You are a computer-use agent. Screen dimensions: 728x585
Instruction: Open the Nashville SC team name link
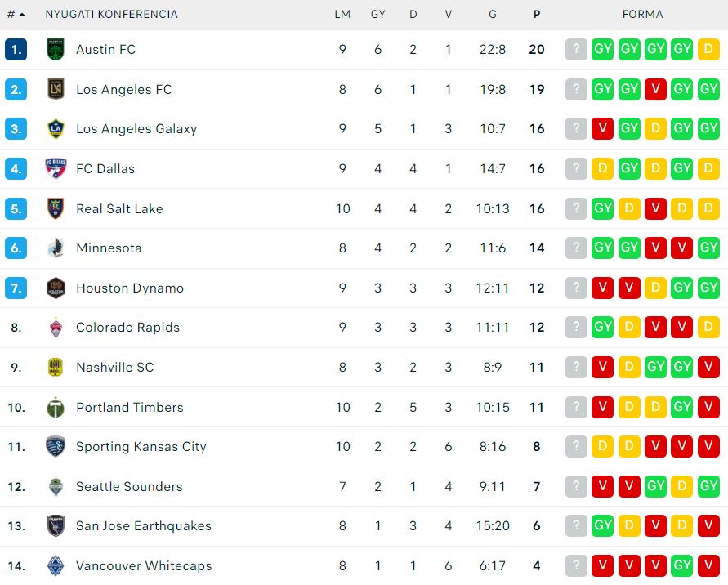[x=114, y=368]
